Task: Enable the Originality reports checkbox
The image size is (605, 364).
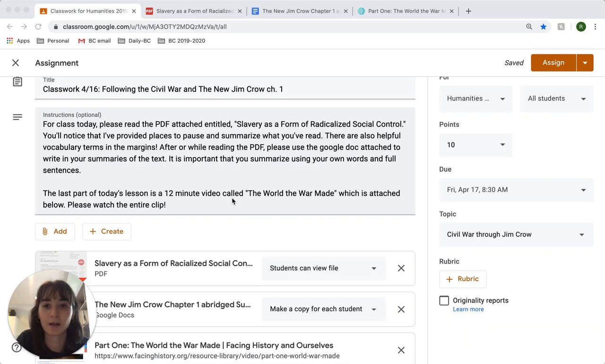Action: (x=444, y=301)
